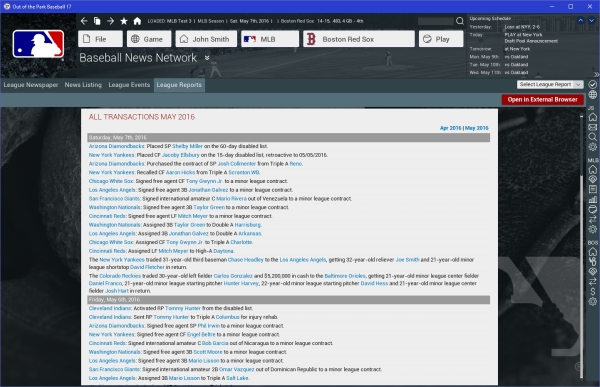Go to the home screen icon
This screenshot has width=600, height=387.
pyautogui.click(x=137, y=21)
